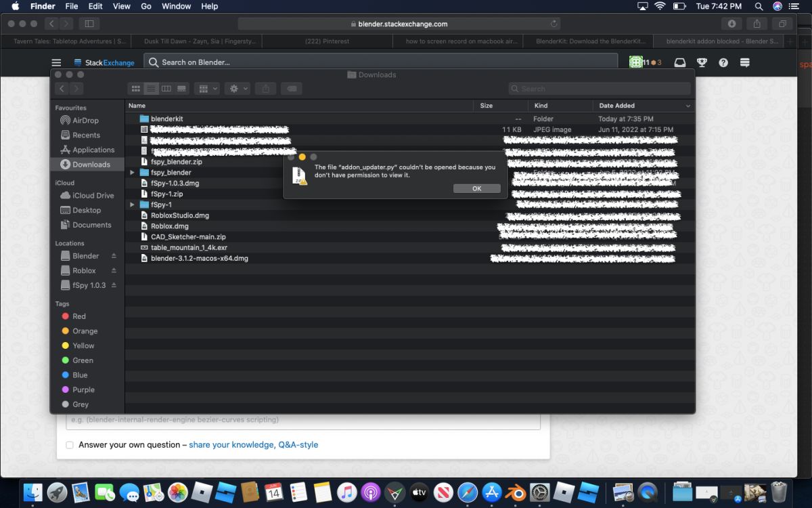Go forward in the Finder window
Image resolution: width=812 pixels, height=508 pixels.
tap(76, 89)
